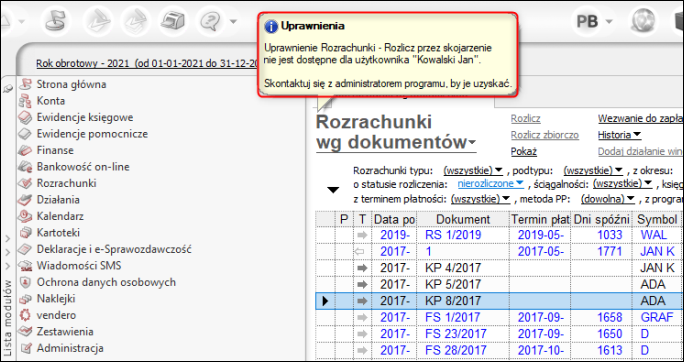Click Ochrona danych osobowych icon
684x362 pixels.
point(25,282)
